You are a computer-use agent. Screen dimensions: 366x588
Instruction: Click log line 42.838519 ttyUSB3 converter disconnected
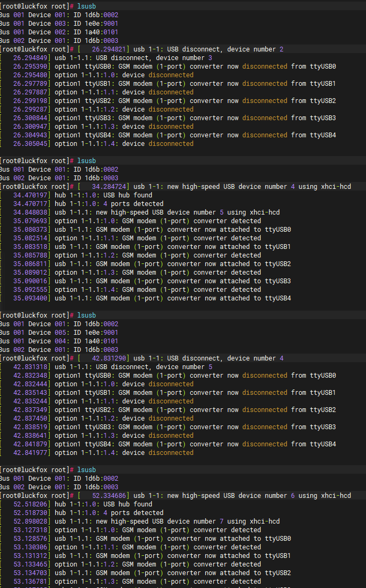(x=168, y=427)
